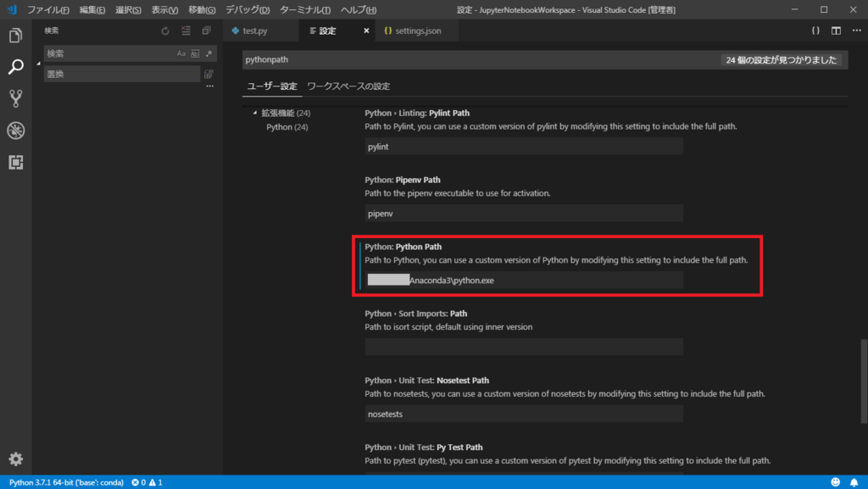
Task: Click the Python Path input field
Action: pos(524,281)
